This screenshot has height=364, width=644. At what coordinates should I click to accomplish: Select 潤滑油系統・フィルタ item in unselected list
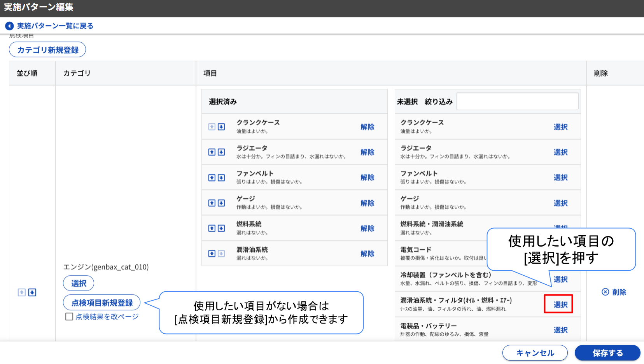(560, 304)
